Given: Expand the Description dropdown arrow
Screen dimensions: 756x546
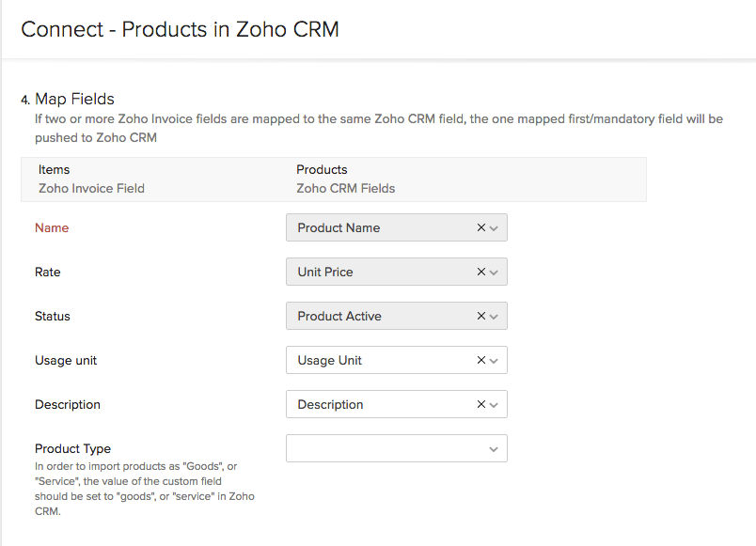Looking at the screenshot, I should pyautogui.click(x=495, y=405).
